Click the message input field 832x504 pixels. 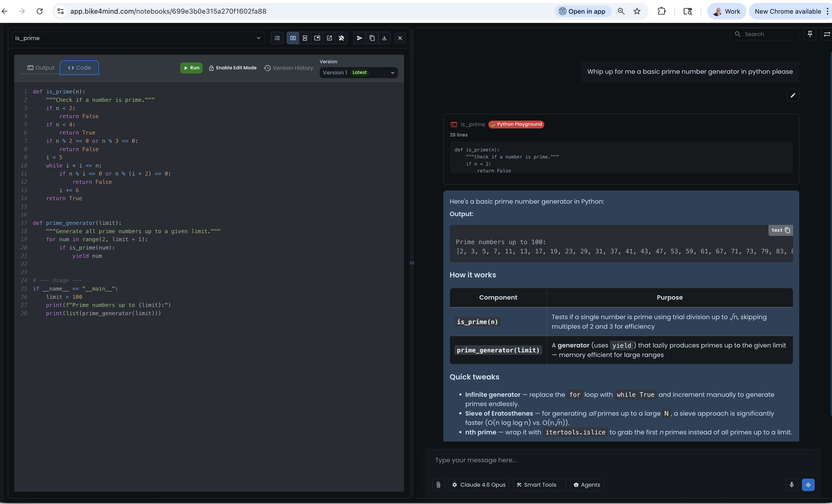(x=574, y=460)
